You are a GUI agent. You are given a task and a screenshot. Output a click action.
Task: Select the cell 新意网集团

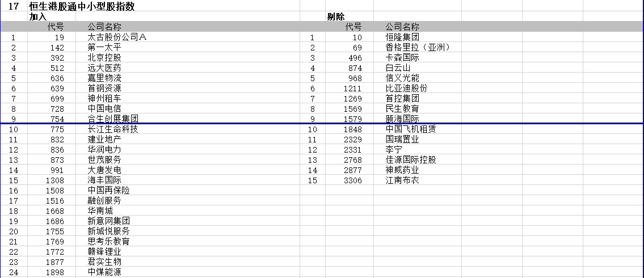pyautogui.click(x=109, y=221)
